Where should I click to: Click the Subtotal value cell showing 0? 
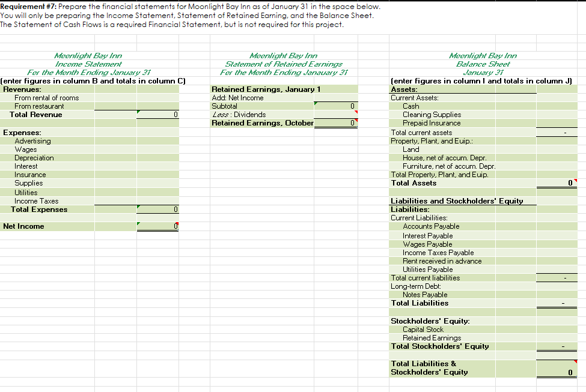click(x=335, y=106)
